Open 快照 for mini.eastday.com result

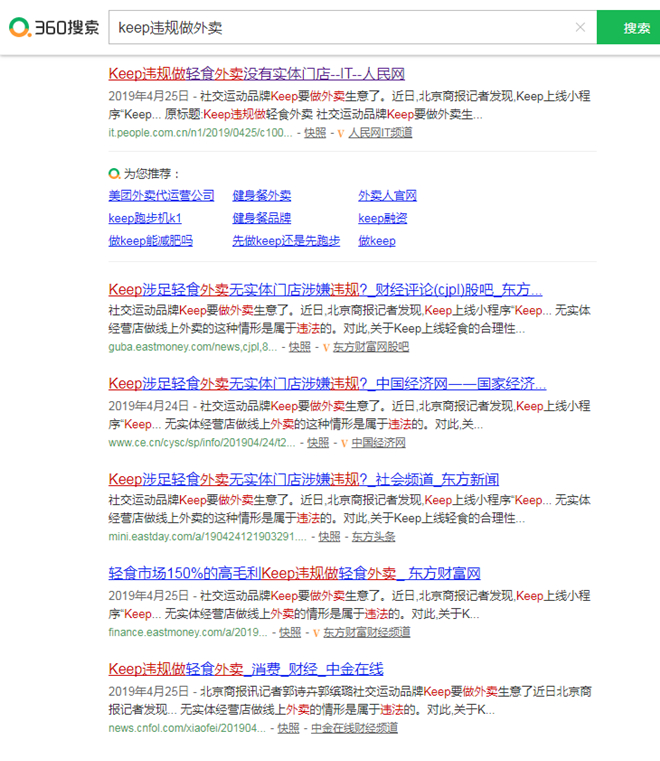[329, 537]
